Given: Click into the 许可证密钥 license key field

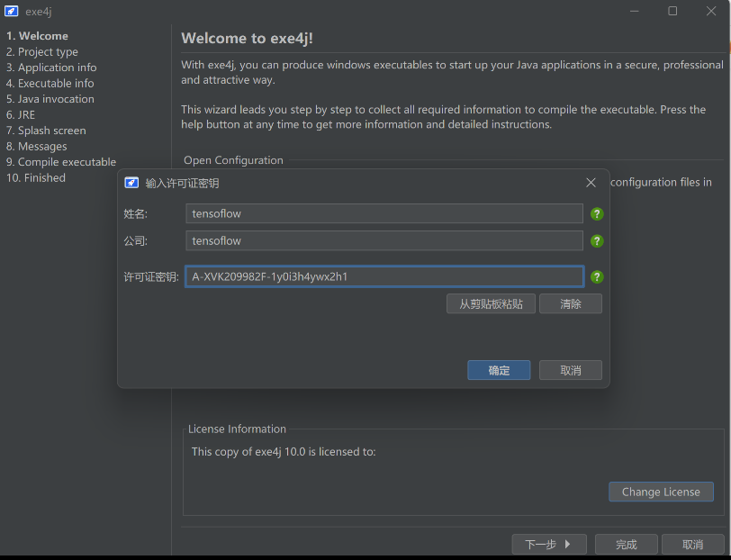Looking at the screenshot, I should pyautogui.click(x=384, y=277).
